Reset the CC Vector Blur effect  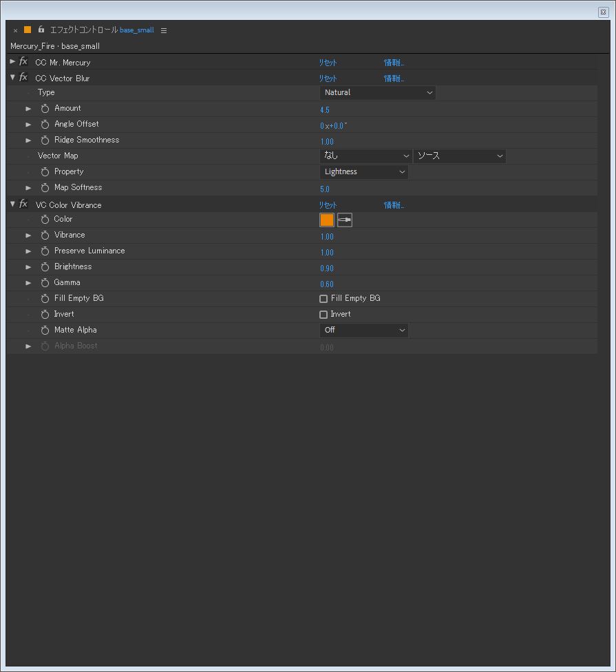click(328, 78)
